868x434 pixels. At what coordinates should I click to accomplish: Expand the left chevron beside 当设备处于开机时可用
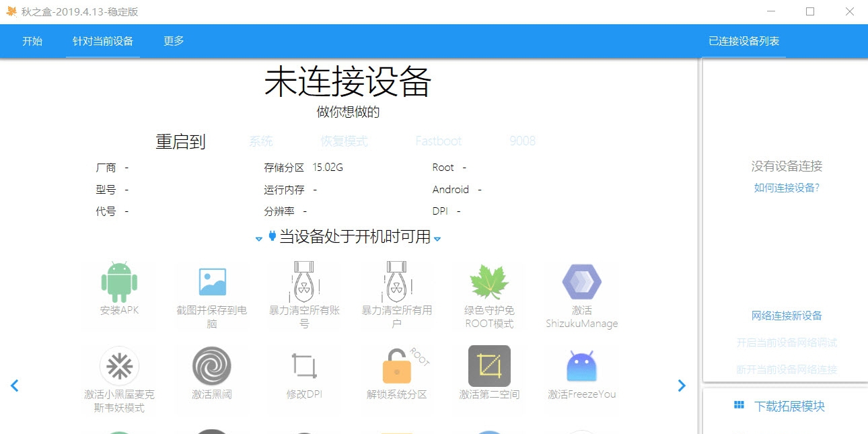[x=259, y=238]
